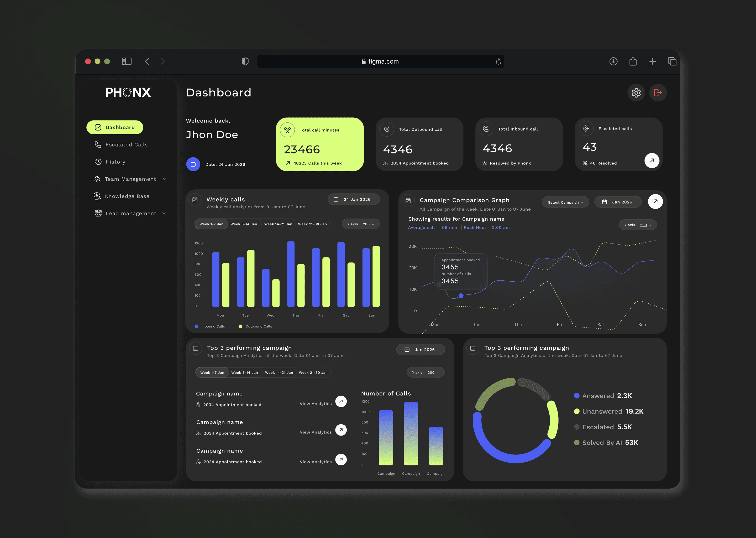Open History in sidebar
The image size is (756, 538).
(110, 162)
